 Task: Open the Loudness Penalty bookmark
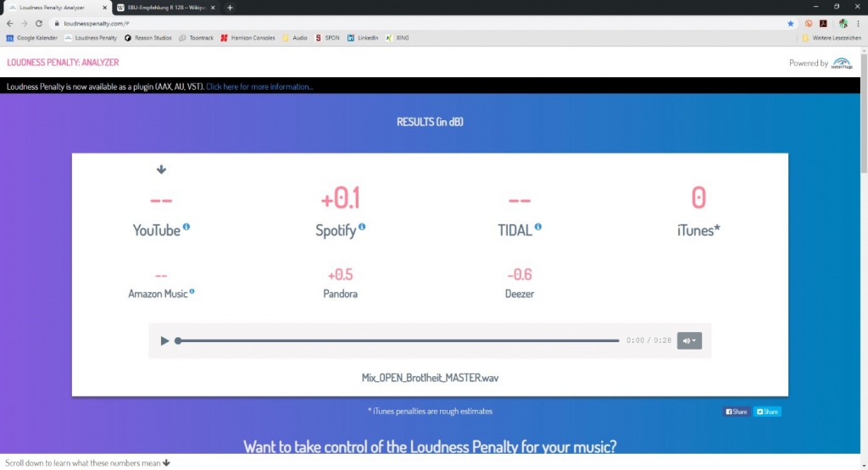click(x=91, y=38)
